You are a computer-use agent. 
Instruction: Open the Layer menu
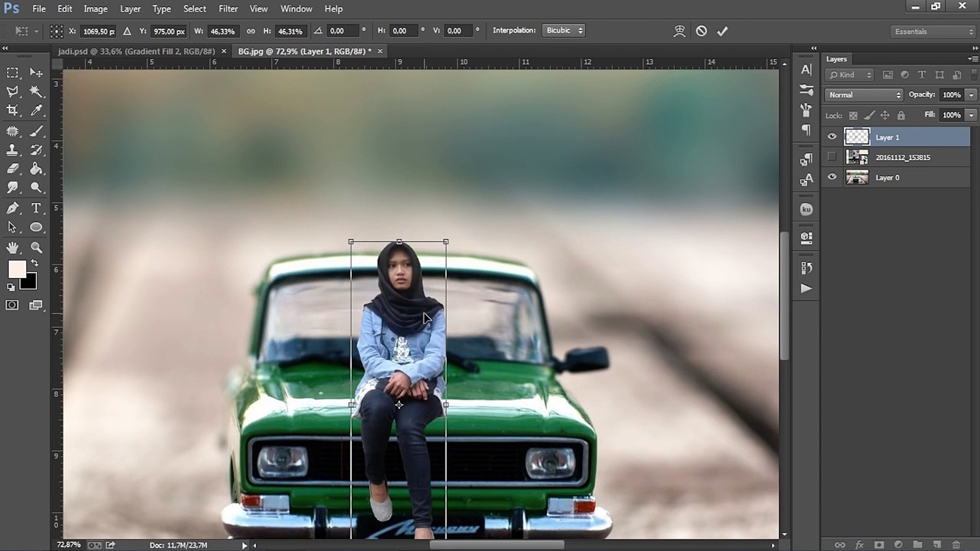[x=131, y=9]
